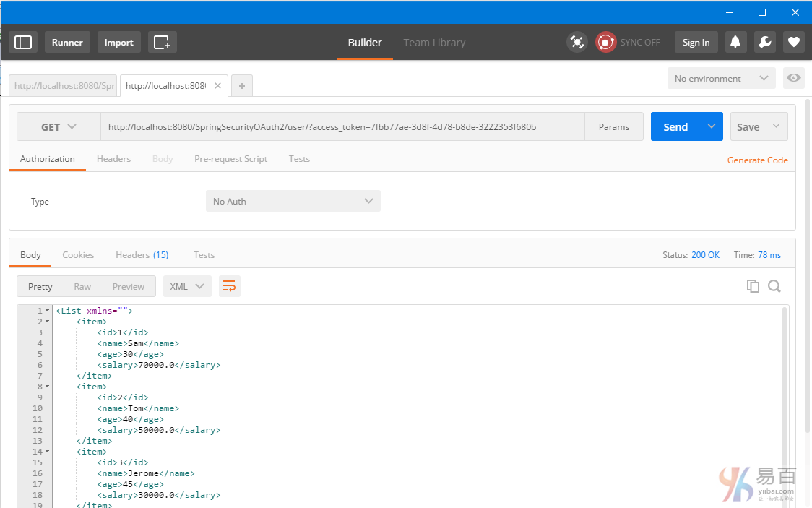Open Pre-request Script tab
This screenshot has width=812, height=508.
coord(231,159)
